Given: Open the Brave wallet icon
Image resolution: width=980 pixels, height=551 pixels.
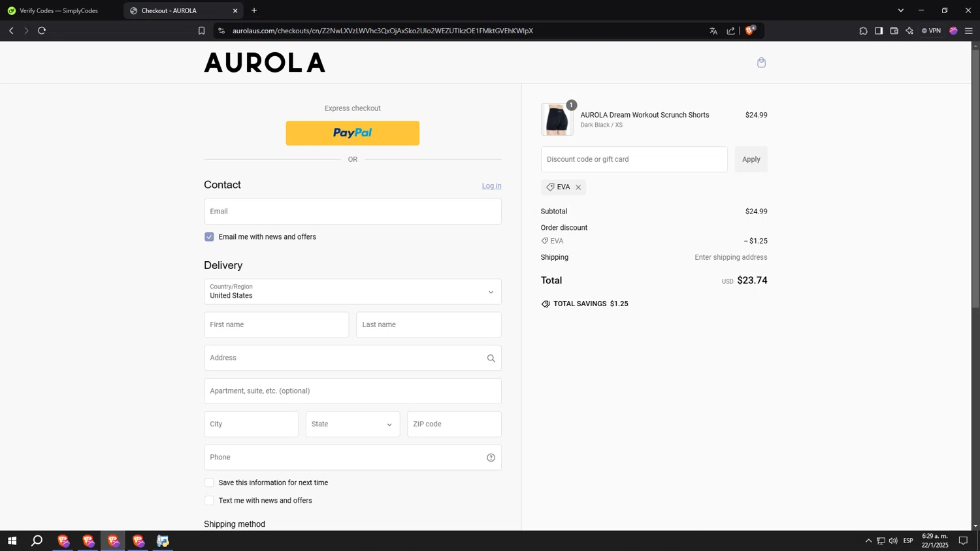Looking at the screenshot, I should (x=894, y=31).
